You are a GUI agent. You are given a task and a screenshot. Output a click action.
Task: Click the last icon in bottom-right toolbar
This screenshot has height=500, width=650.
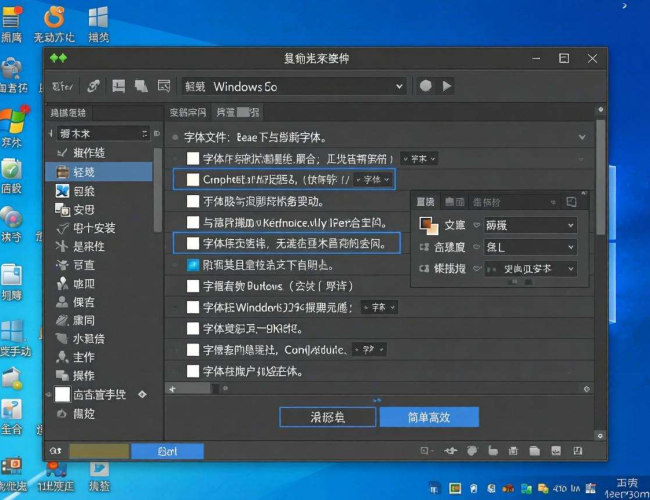(x=577, y=451)
